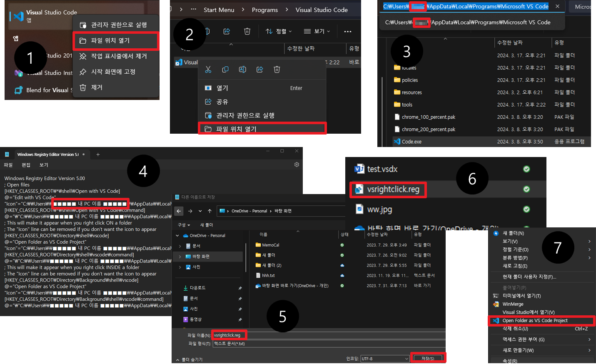Add a new Notepad tab with plus
This screenshot has width=596, height=364.
(98, 155)
